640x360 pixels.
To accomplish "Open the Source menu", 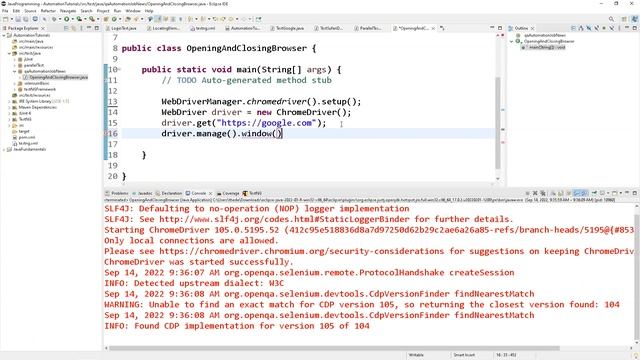I will [x=30, y=11].
